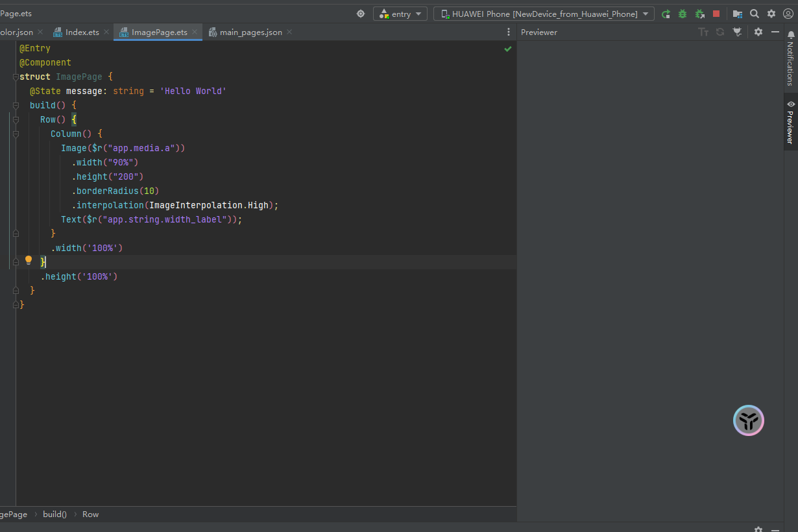
Task: Click the green inspection checkmark in the editor
Action: click(508, 49)
